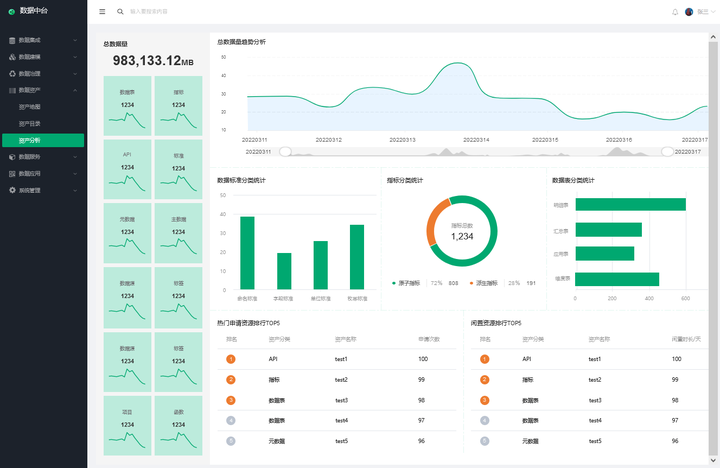Image resolution: width=720 pixels, height=468 pixels.
Task: Click the 数据资产 icon in sidebar
Action: pyautogui.click(x=12, y=90)
